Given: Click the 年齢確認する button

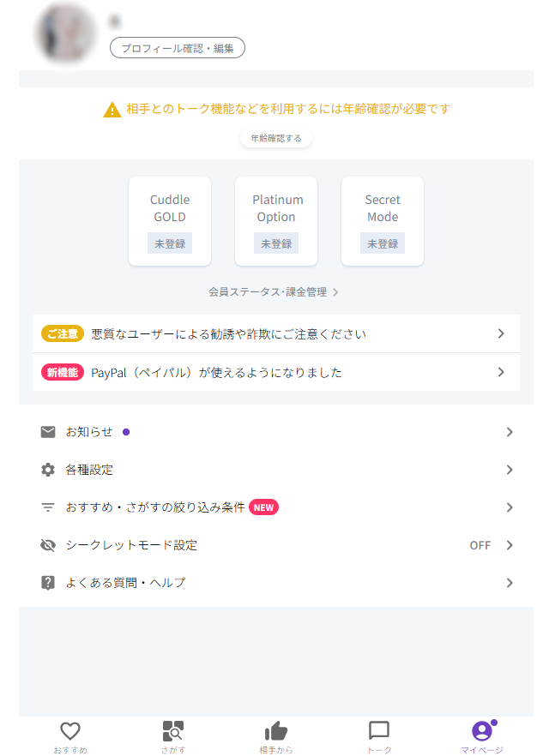Looking at the screenshot, I should point(276,138).
